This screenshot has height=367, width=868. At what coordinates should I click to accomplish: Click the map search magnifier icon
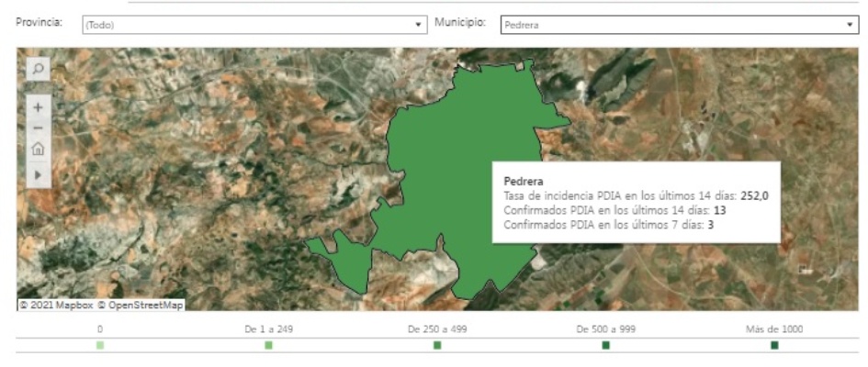tap(38, 69)
